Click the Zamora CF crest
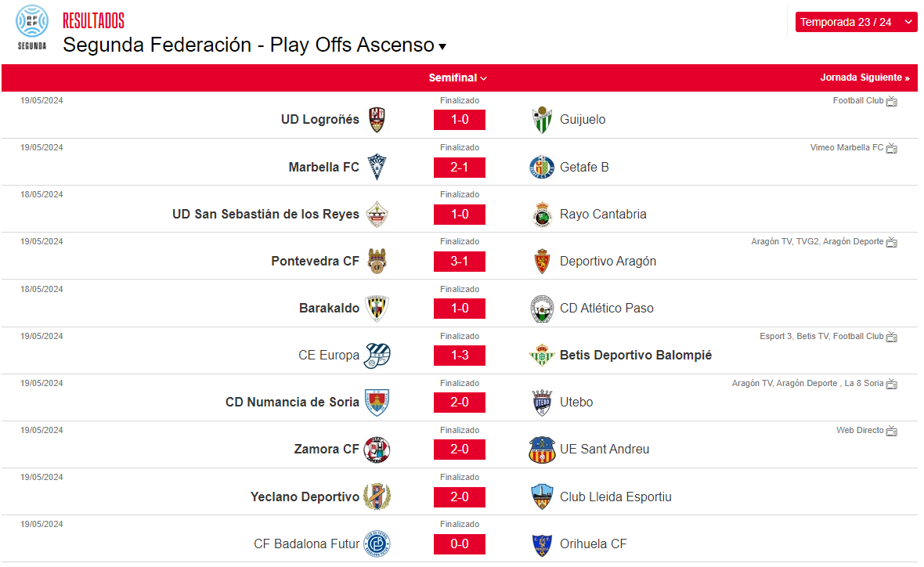Screen dimensions: 924x567 pos(377,450)
